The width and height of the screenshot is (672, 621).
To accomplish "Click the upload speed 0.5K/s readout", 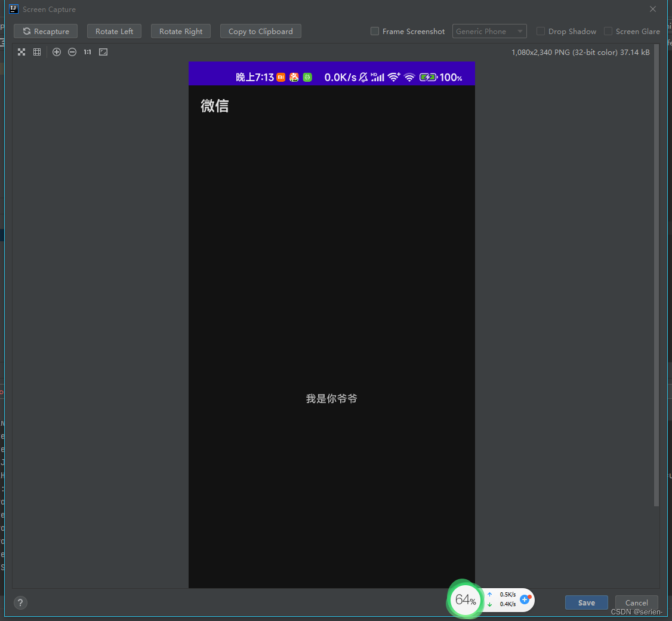I will pos(508,594).
